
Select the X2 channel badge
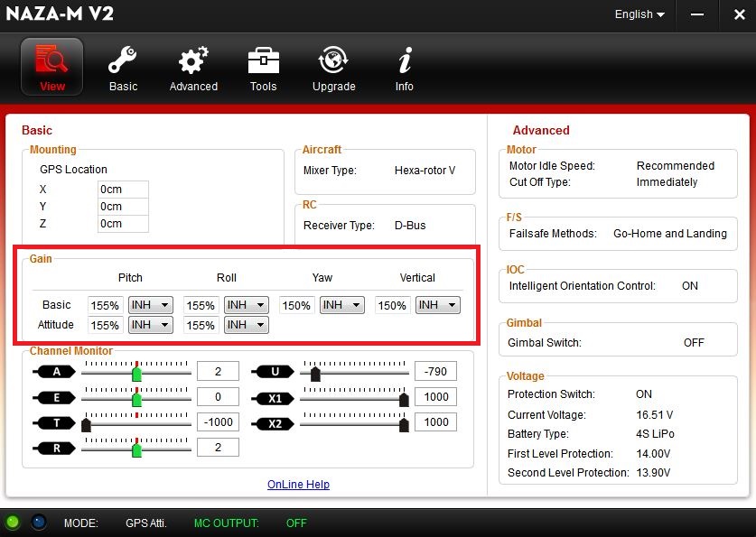pos(273,424)
